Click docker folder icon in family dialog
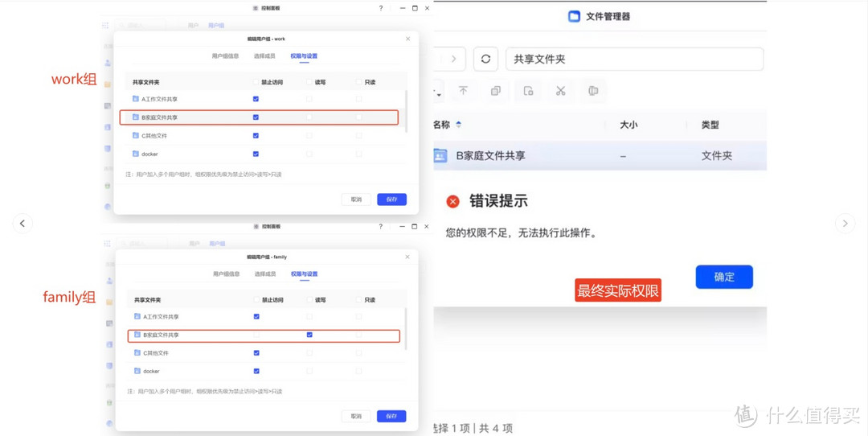The image size is (868, 436). [137, 371]
